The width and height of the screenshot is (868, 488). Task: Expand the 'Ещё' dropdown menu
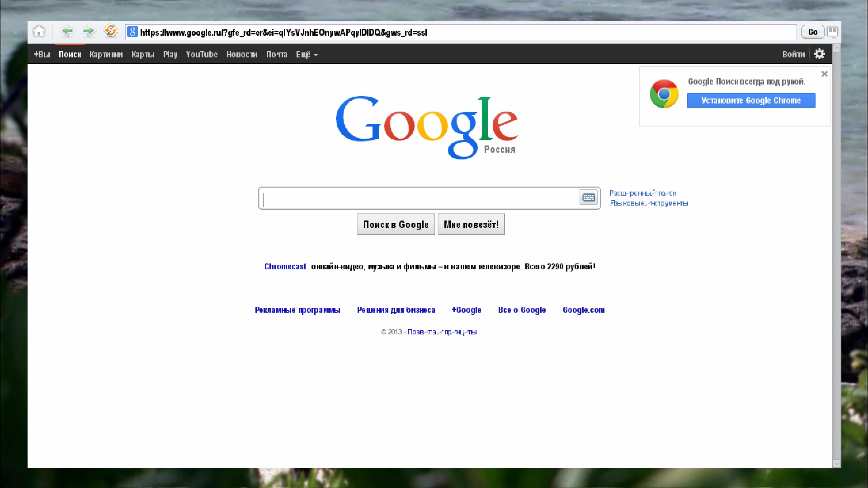(307, 55)
